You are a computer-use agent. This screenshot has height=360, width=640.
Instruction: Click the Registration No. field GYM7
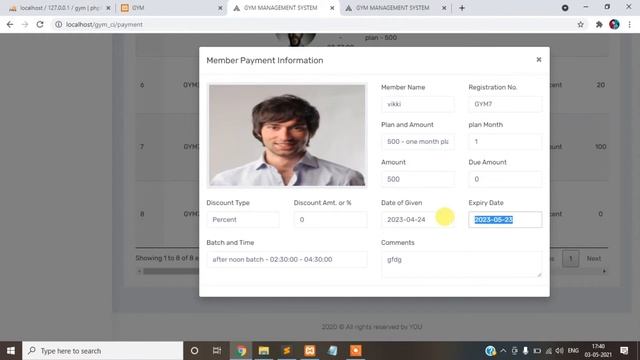pos(505,104)
